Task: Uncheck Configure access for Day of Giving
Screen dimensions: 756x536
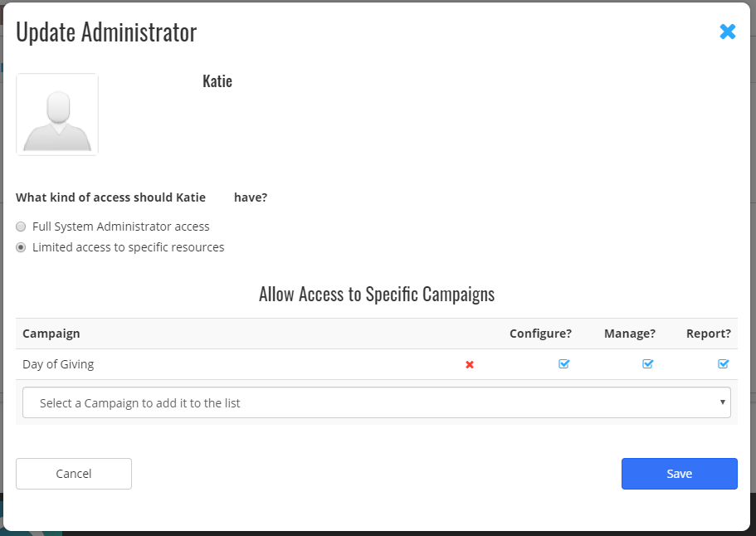Action: [x=563, y=363]
